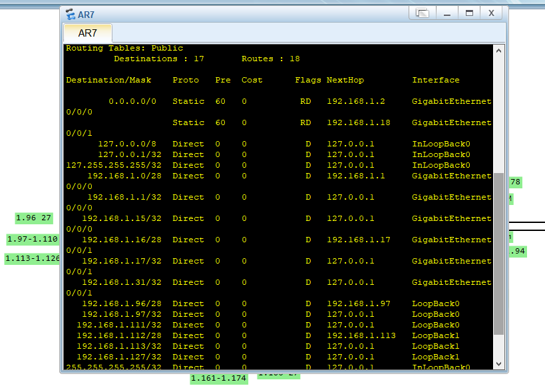Click the green '.94' label on the topology

518,252
